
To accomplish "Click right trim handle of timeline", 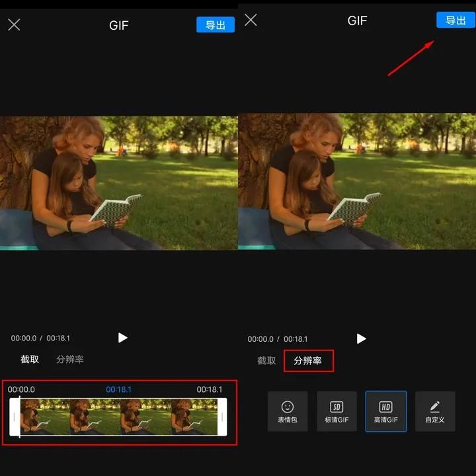I will 222,417.
